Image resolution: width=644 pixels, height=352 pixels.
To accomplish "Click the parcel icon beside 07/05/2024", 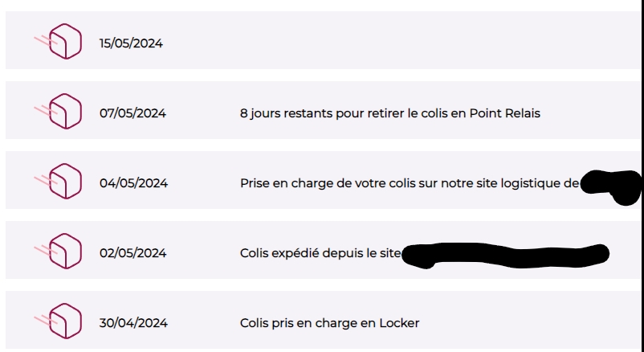I will (x=64, y=112).
